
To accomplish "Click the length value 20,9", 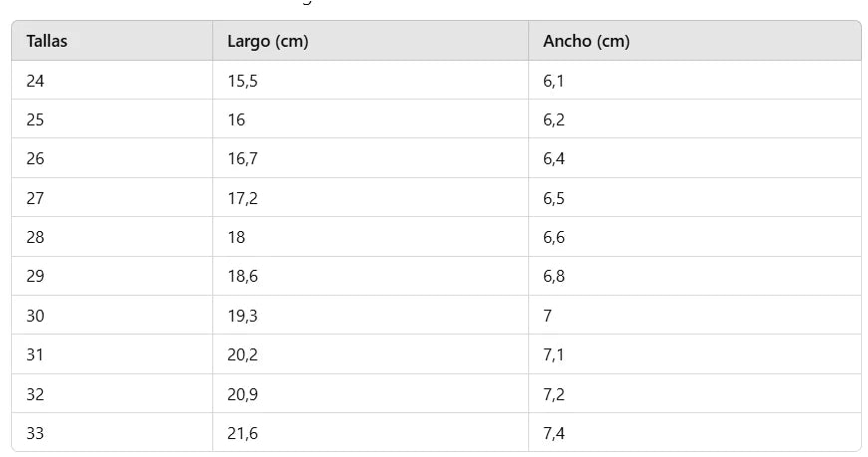I will (242, 394).
